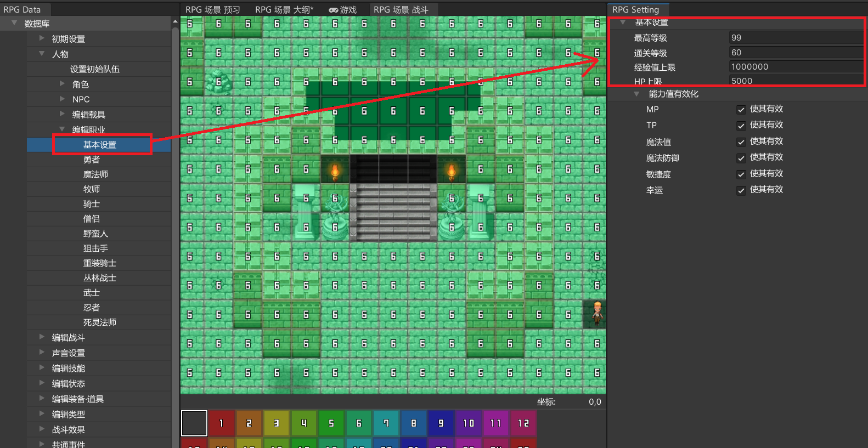Open the RPG 场景 战斗 tab
This screenshot has height=448, width=868.
pyautogui.click(x=401, y=10)
